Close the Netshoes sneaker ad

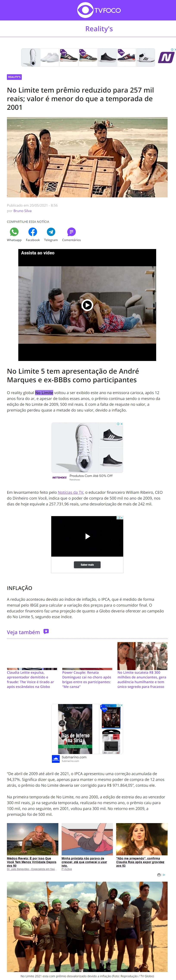[121, 424]
